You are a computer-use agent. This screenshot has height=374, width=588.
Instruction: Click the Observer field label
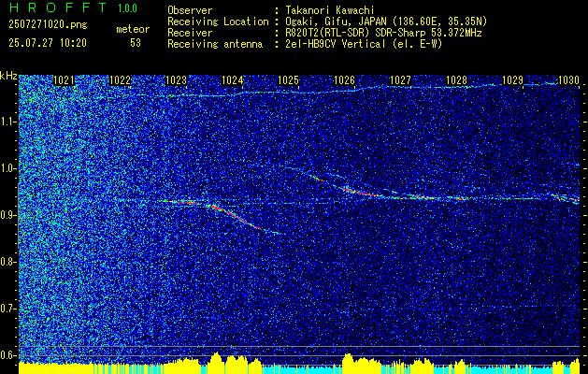[190, 10]
